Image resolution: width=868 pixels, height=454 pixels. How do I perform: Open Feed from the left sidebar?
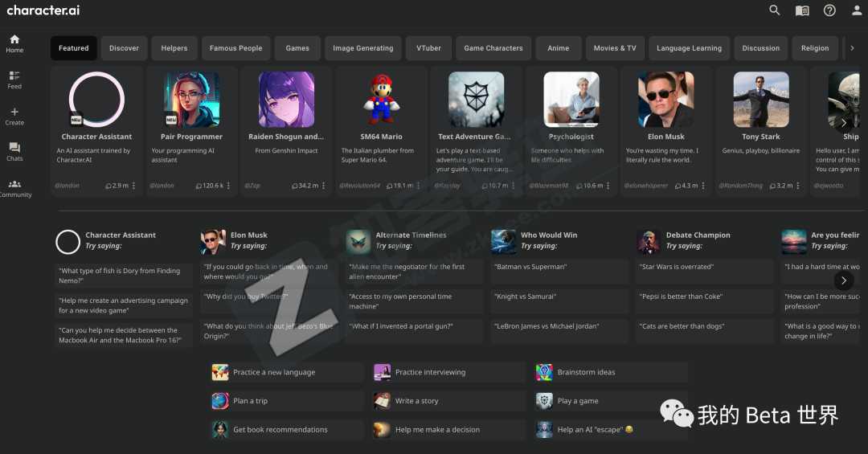pyautogui.click(x=14, y=80)
